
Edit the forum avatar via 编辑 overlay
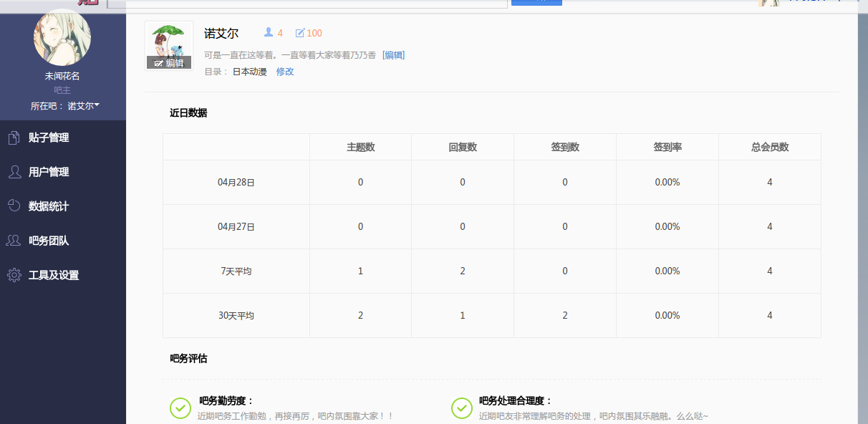[x=169, y=63]
